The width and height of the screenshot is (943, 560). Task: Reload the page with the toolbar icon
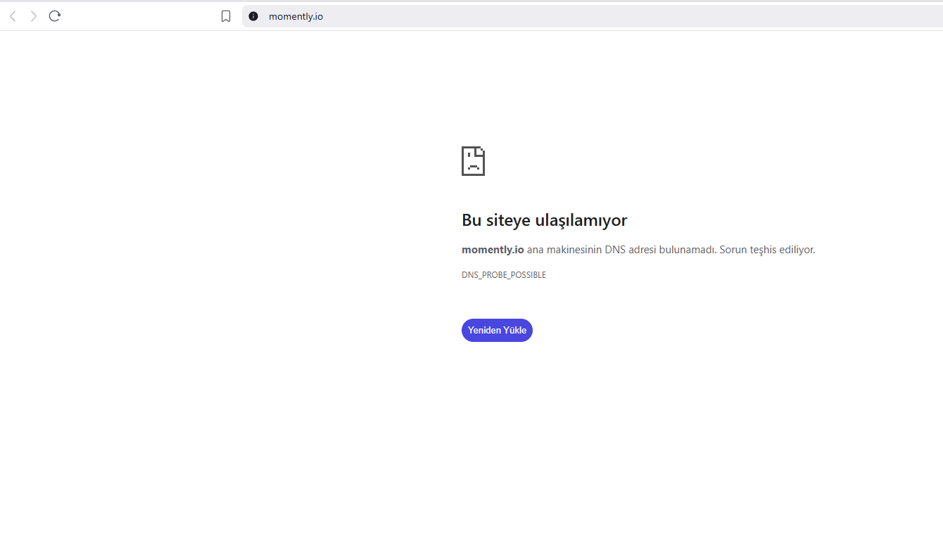pyautogui.click(x=55, y=16)
